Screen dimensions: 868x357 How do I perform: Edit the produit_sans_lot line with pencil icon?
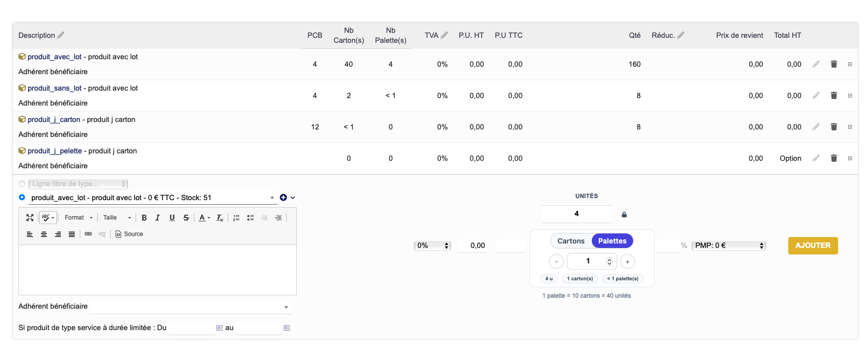pos(816,96)
